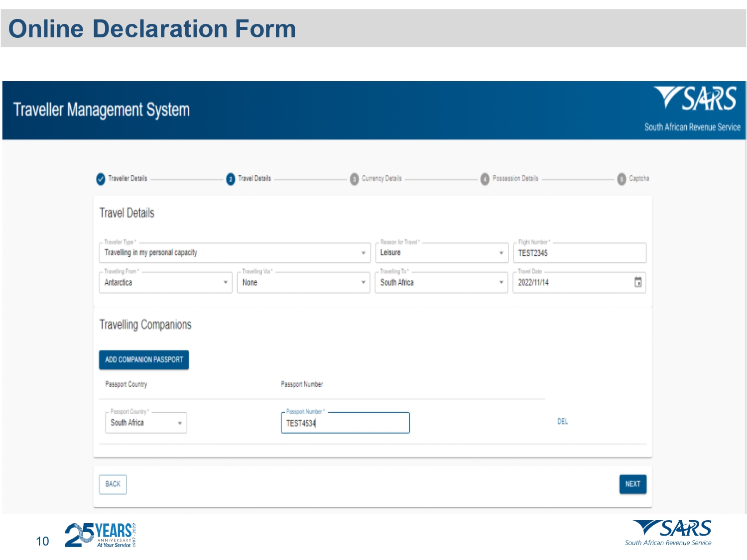Click the NEXT button
This screenshot has height=560, width=747.
tap(632, 484)
